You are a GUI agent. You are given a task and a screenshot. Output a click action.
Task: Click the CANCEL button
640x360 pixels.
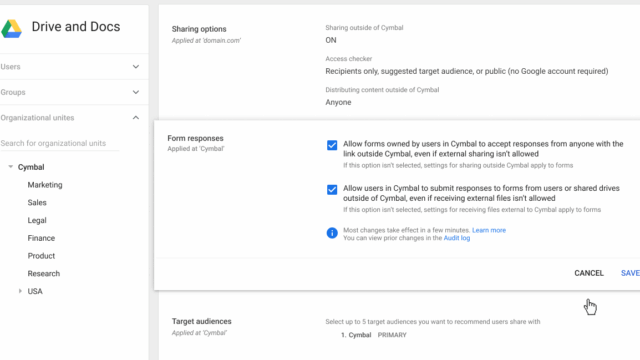point(589,273)
